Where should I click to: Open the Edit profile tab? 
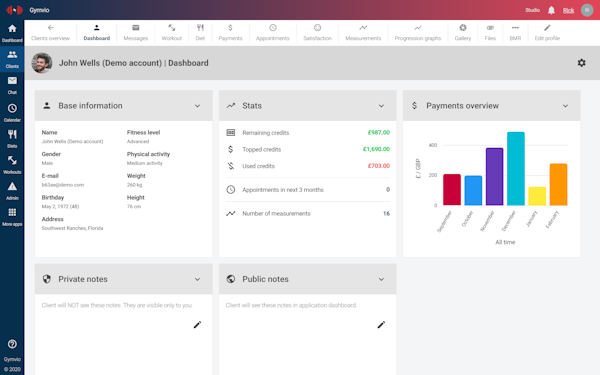pos(547,33)
